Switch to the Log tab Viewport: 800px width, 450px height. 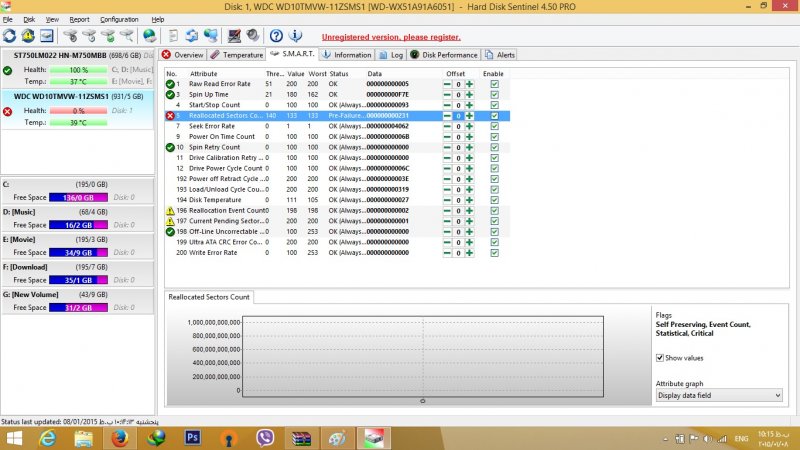pyautogui.click(x=391, y=55)
